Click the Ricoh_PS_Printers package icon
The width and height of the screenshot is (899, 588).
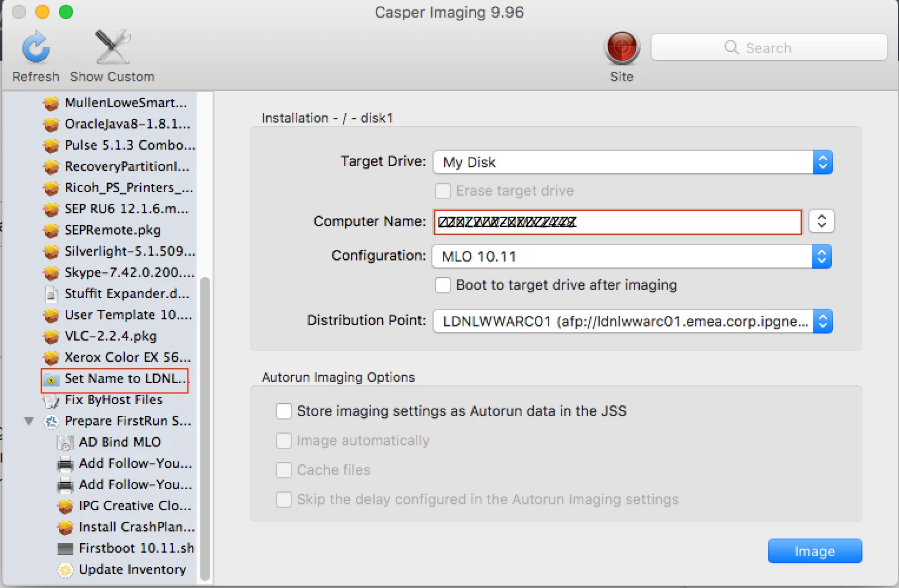(51, 188)
